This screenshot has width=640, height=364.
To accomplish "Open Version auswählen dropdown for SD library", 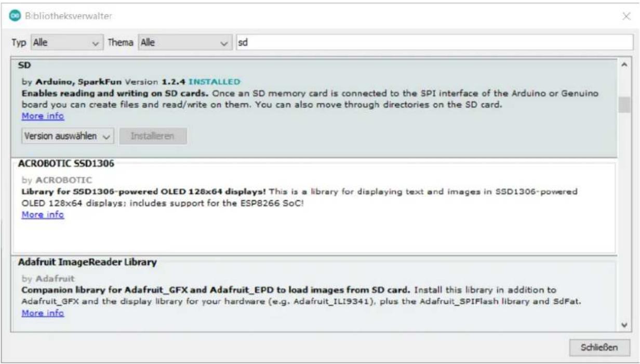I will tap(66, 137).
